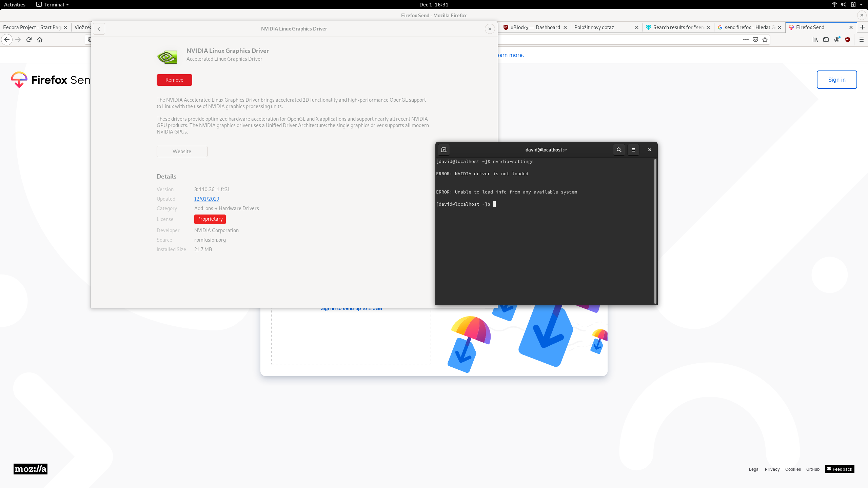Open new tab in terminal window

[444, 150]
